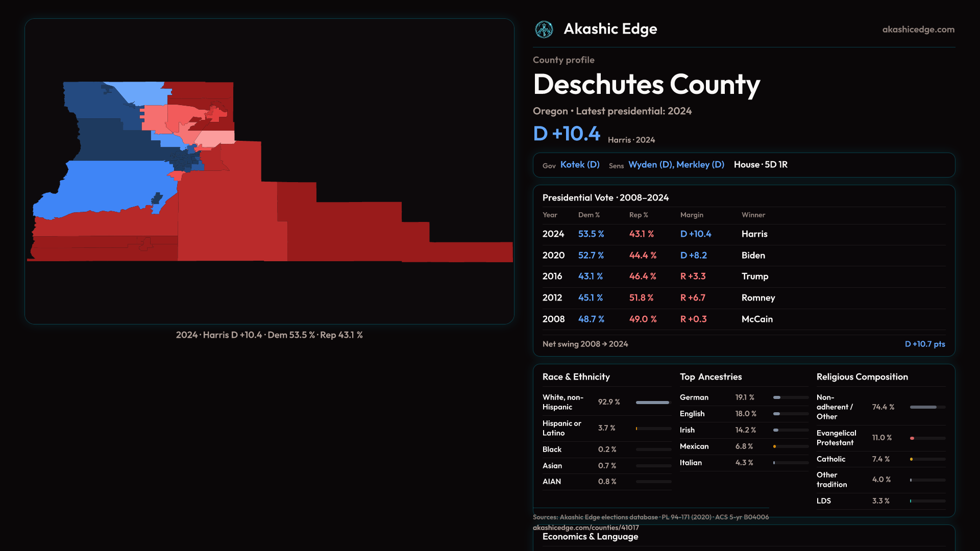Click the Evangelical Protestant red bar indicator
The image size is (980, 551).
[912, 438]
